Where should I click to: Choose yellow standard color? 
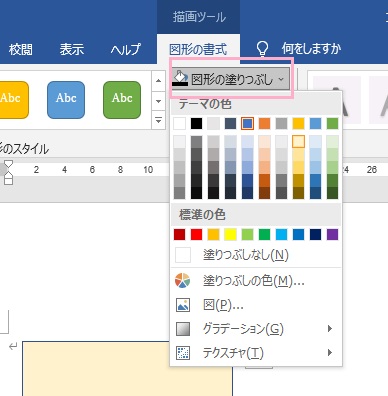[x=230, y=235]
